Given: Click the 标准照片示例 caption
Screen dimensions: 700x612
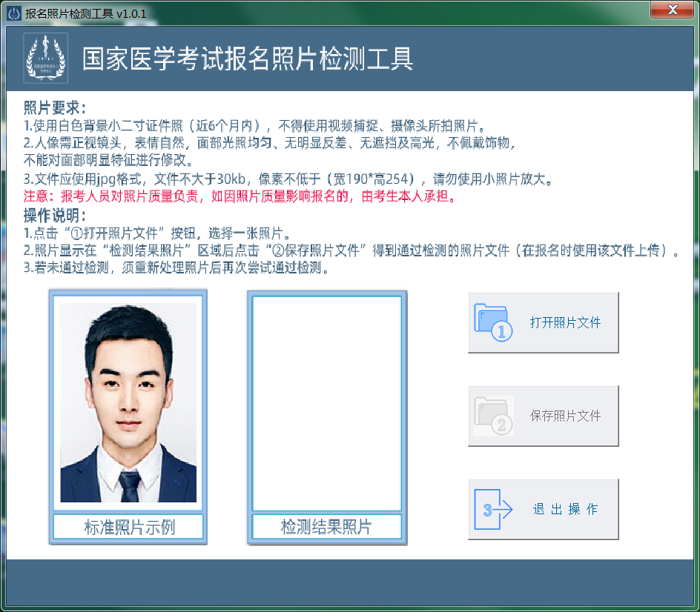Looking at the screenshot, I should 128,527.
